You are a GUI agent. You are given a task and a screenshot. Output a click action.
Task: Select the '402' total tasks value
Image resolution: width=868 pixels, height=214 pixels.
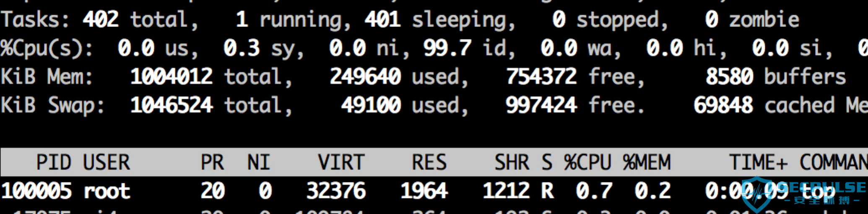pyautogui.click(x=101, y=20)
